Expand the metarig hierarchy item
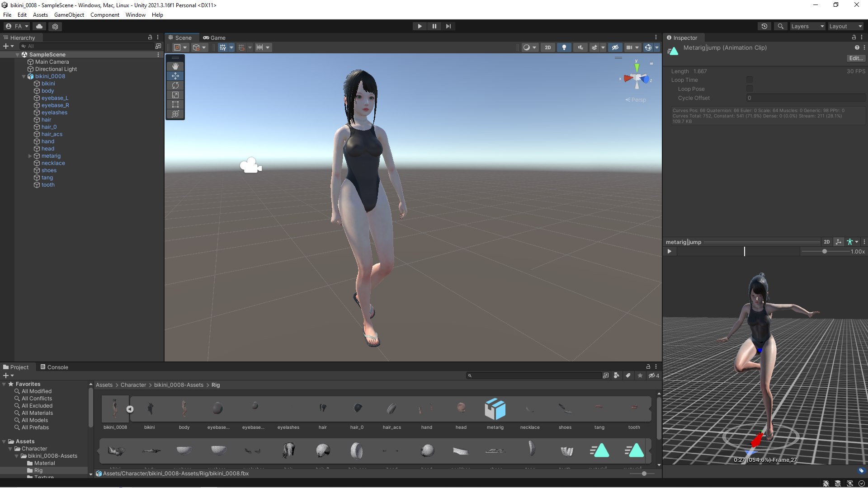Image resolution: width=868 pixels, height=488 pixels. 30,156
